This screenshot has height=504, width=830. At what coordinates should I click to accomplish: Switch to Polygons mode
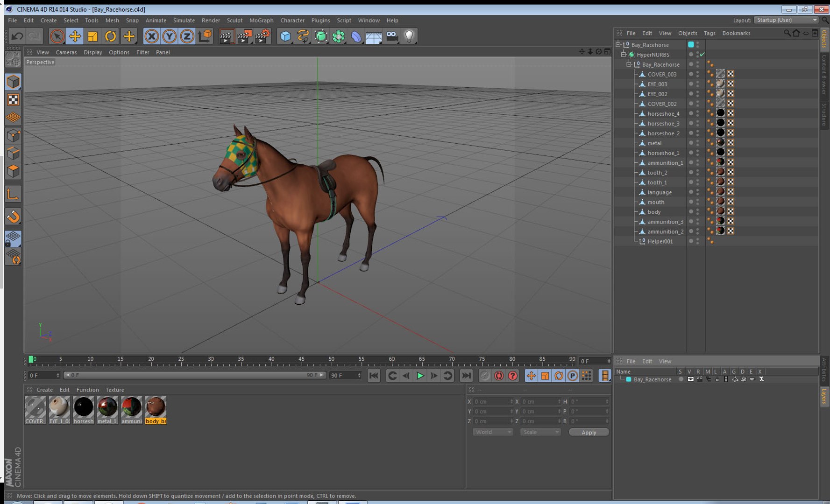13,171
